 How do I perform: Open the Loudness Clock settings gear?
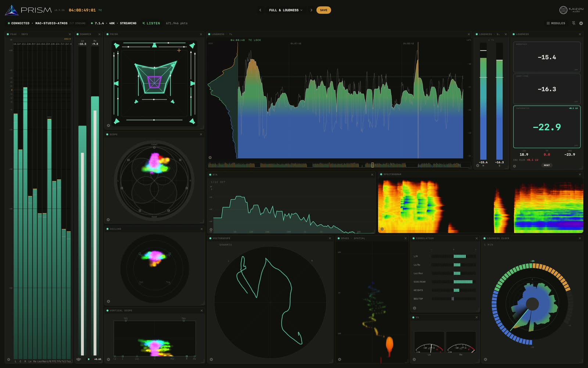[x=485, y=359]
